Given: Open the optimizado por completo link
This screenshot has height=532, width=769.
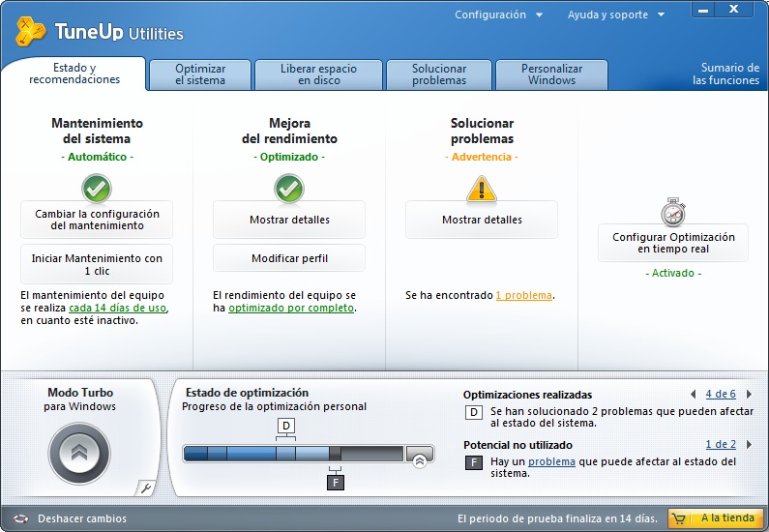Looking at the screenshot, I should 291,308.
